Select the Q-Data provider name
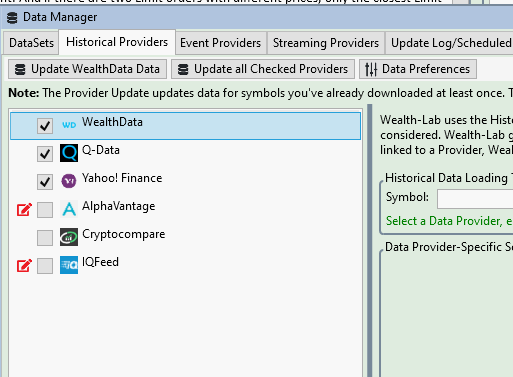 point(101,150)
